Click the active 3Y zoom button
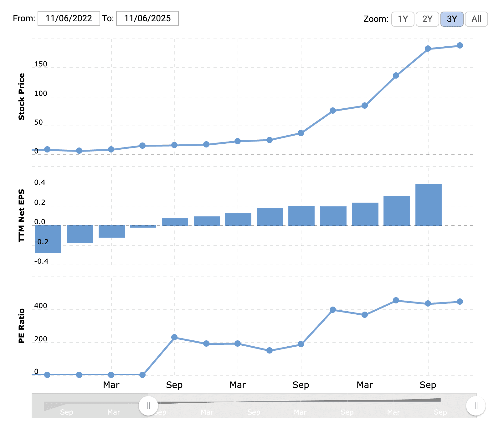The width and height of the screenshot is (504, 429). point(452,19)
